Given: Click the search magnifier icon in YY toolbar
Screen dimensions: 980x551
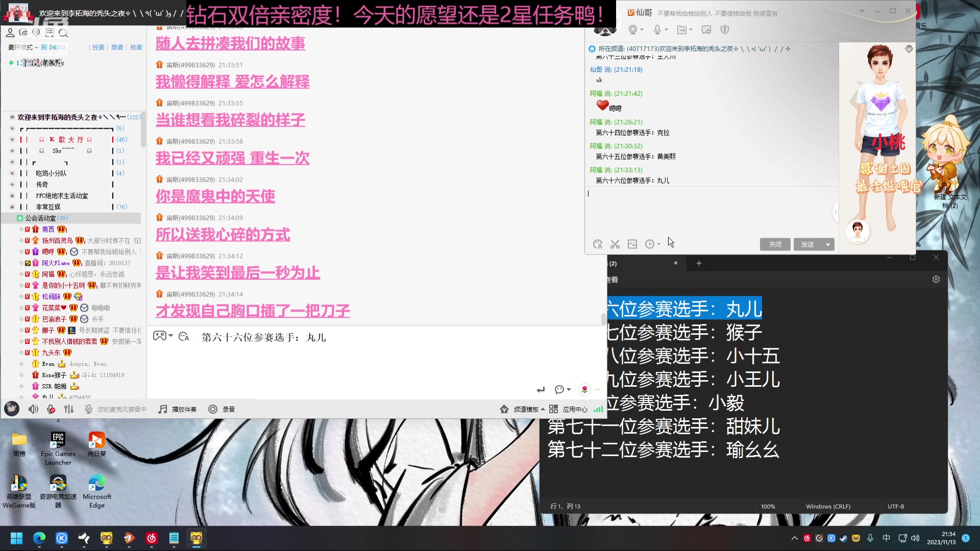Looking at the screenshot, I should tap(63, 33).
